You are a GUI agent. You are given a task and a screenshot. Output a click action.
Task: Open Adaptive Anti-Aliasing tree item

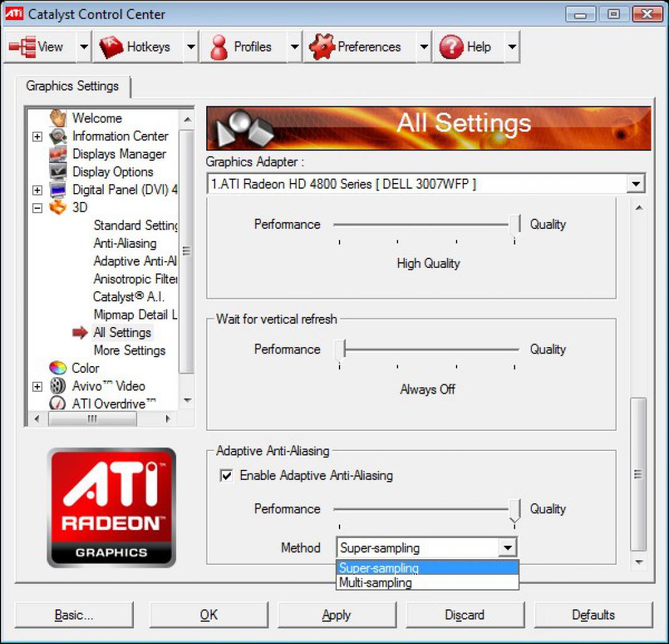[135, 261]
